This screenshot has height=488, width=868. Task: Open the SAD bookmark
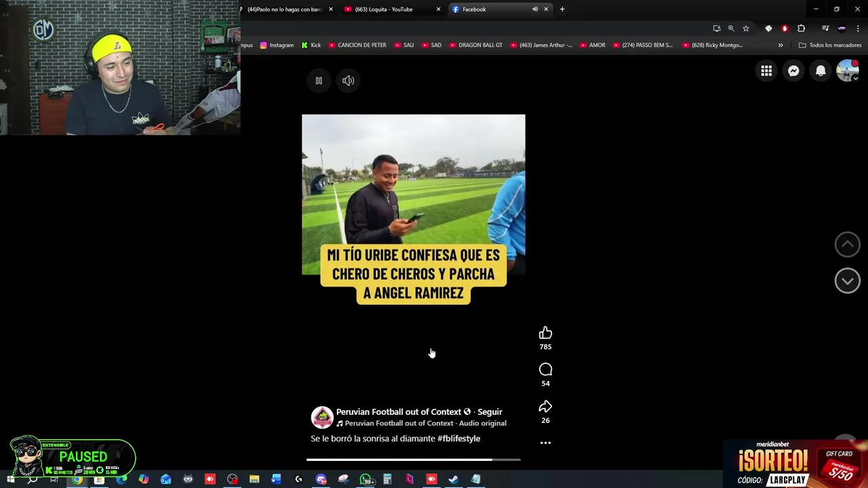431,45
